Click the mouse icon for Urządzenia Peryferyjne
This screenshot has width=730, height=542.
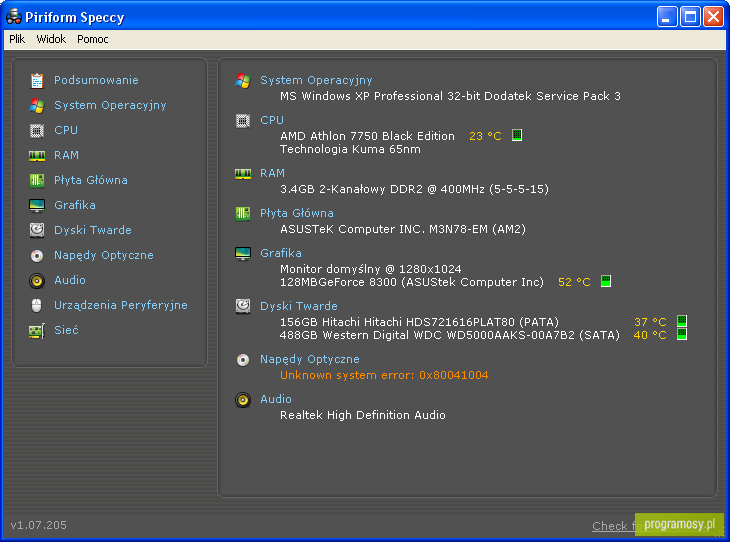[x=37, y=305]
